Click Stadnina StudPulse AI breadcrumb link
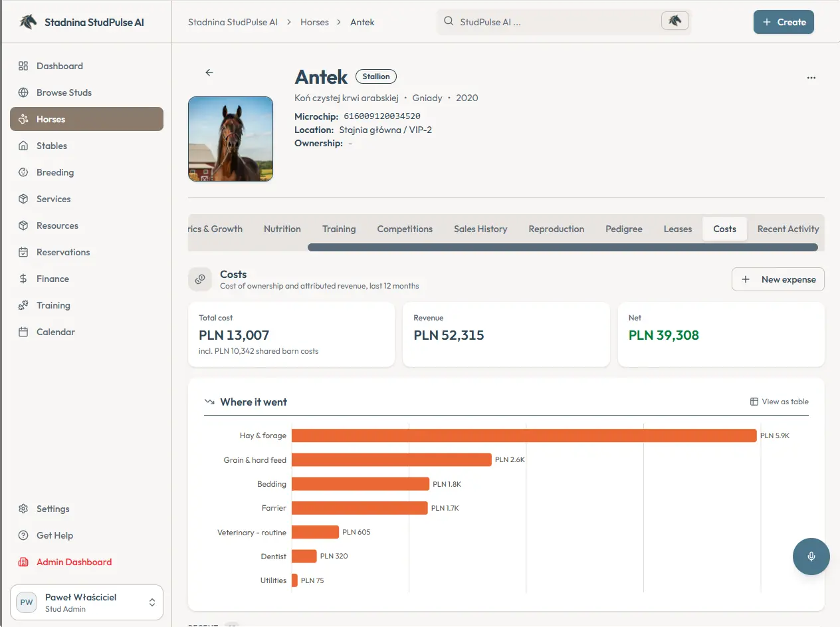 pyautogui.click(x=233, y=22)
